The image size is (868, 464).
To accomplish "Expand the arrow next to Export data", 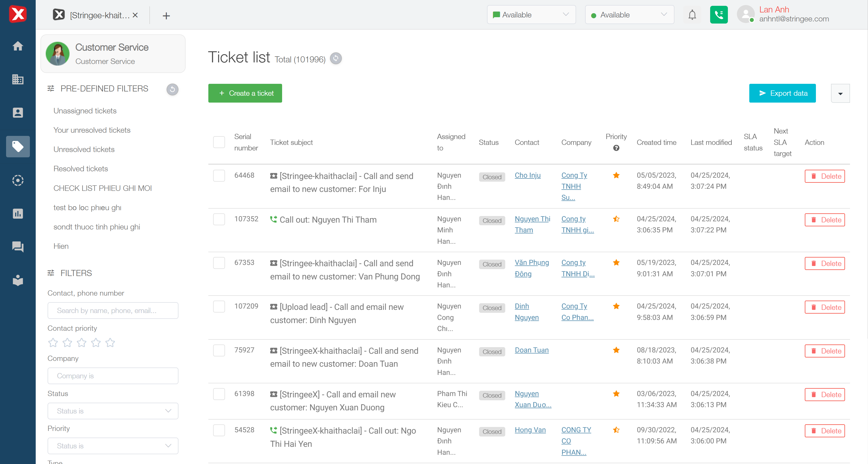I will [x=840, y=93].
